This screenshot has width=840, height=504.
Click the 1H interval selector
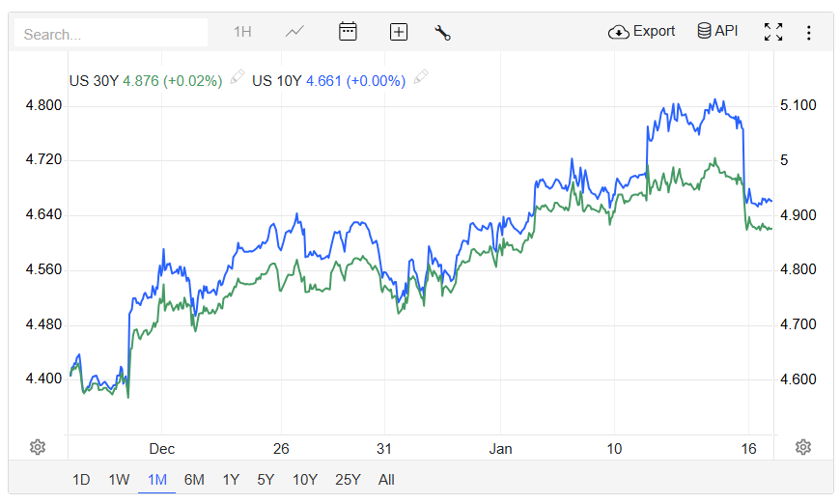point(242,32)
